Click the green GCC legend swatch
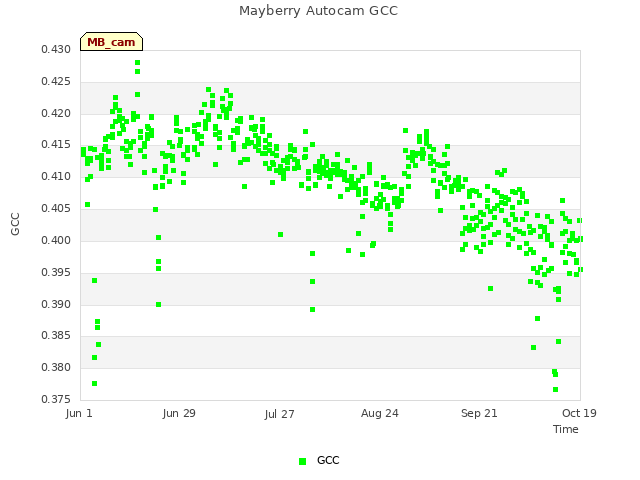 pos(302,461)
